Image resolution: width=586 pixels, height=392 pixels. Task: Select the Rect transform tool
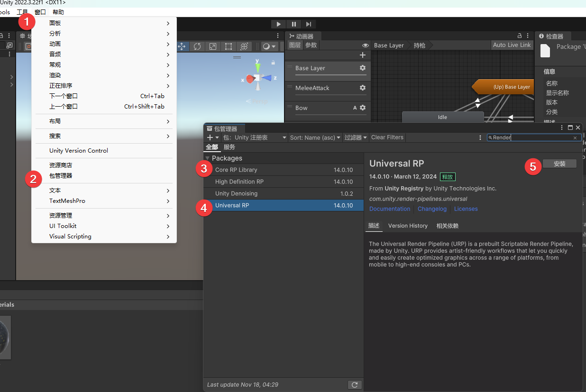click(x=229, y=46)
